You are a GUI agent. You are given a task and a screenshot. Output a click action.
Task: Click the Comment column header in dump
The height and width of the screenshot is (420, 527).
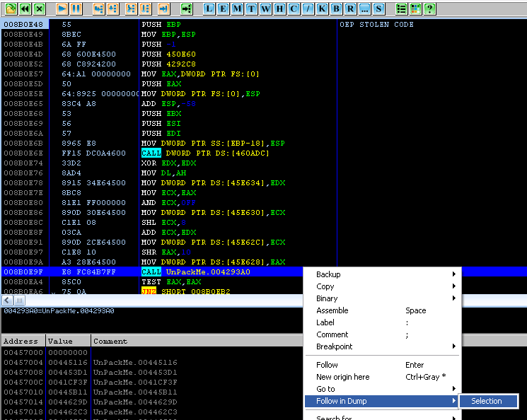coord(110,341)
